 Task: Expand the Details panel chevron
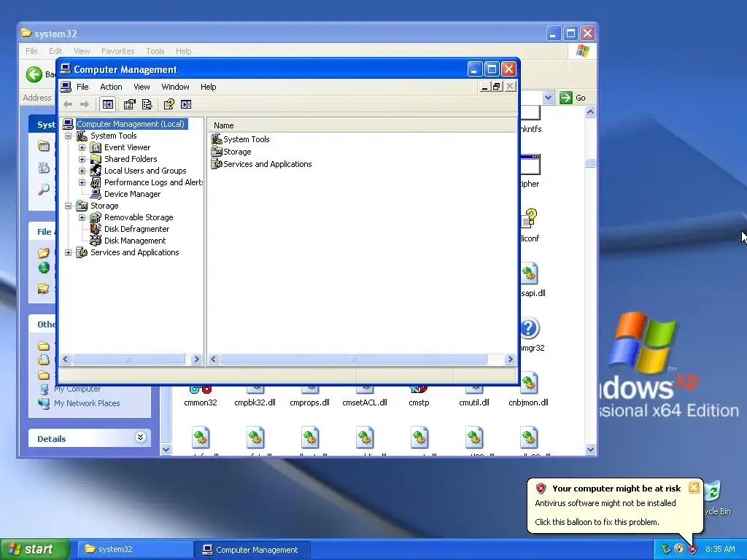point(140,437)
